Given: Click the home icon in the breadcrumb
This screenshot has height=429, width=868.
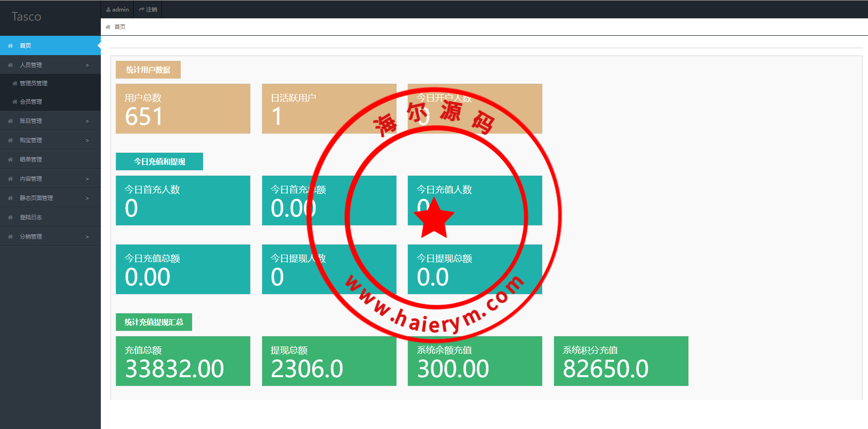Looking at the screenshot, I should pos(108,27).
